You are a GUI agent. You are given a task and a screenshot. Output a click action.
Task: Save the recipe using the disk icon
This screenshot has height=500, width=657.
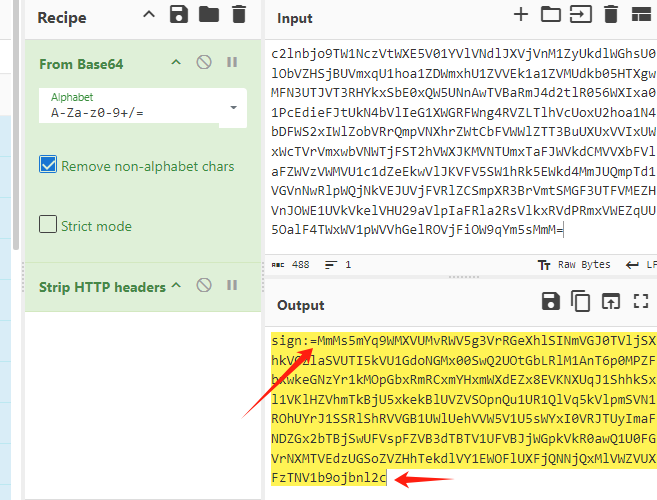click(x=179, y=15)
